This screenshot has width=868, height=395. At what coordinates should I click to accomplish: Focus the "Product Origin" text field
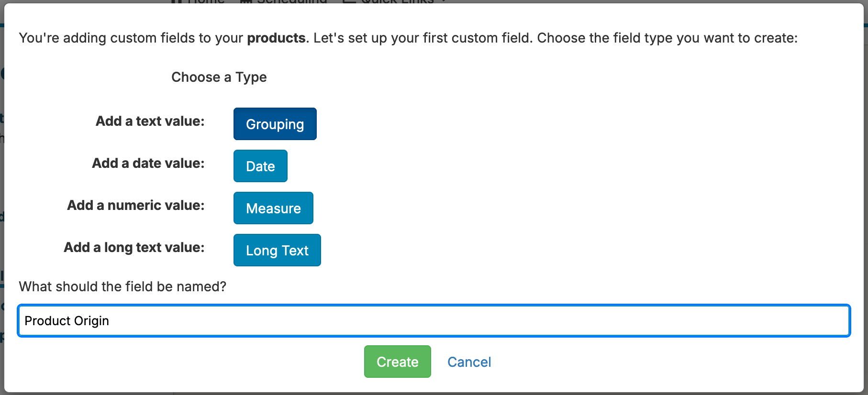tap(434, 320)
